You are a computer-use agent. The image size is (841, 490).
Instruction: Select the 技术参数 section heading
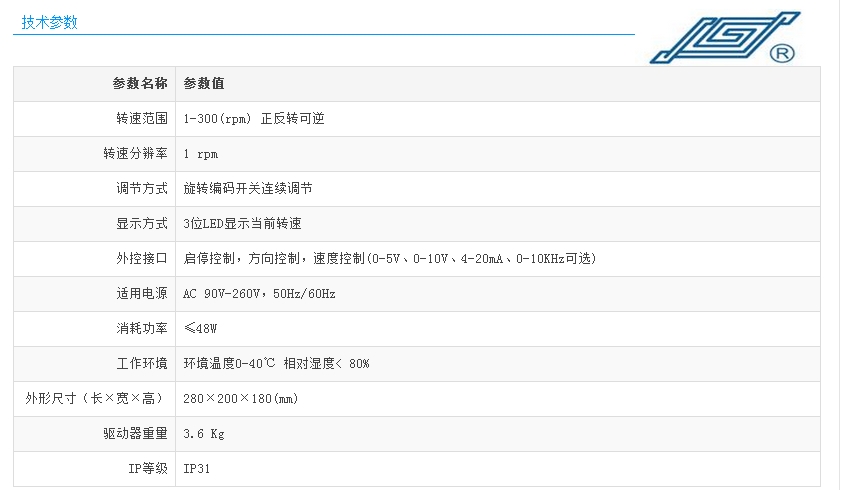[x=49, y=22]
